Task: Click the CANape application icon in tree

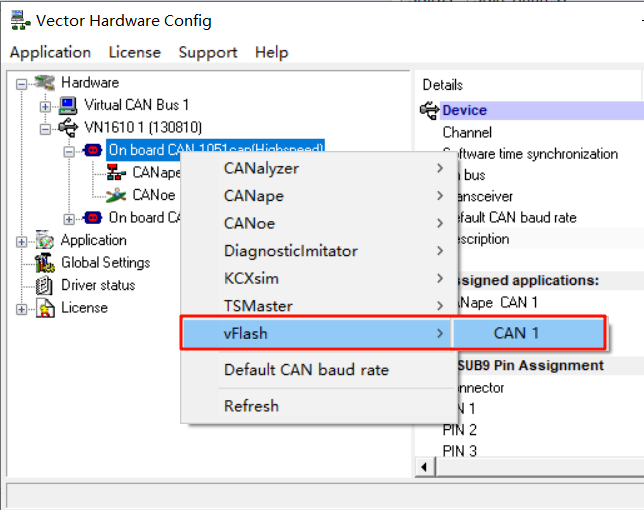Action: tap(116, 172)
